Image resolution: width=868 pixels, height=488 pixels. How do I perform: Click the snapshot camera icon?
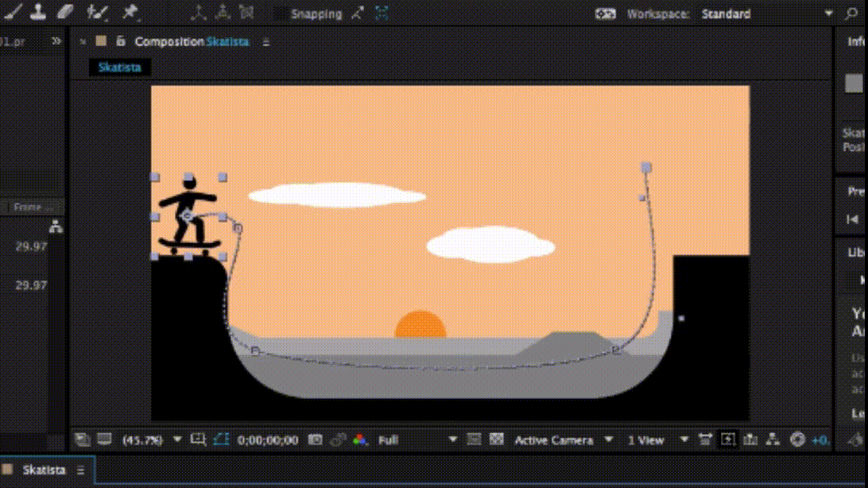click(x=316, y=440)
